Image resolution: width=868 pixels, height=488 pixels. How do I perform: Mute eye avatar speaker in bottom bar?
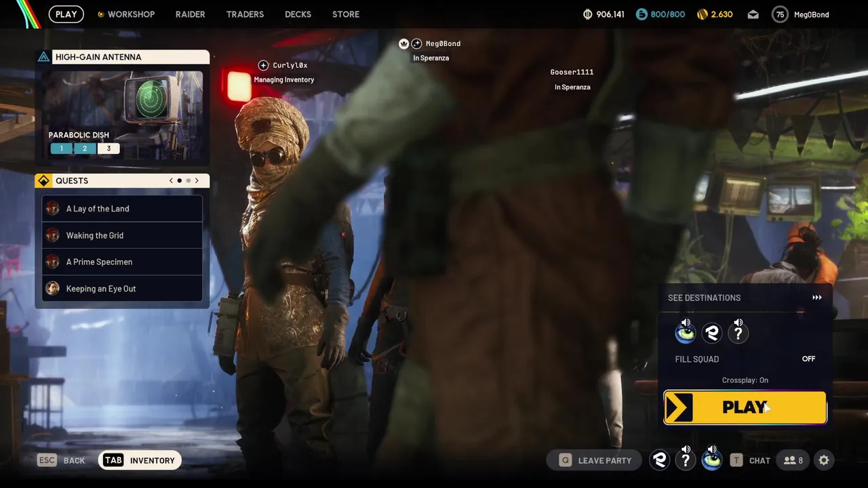point(712,449)
